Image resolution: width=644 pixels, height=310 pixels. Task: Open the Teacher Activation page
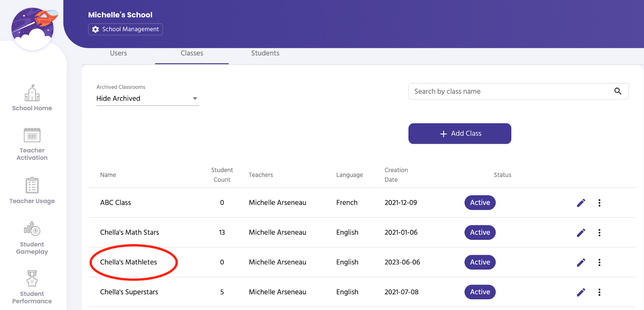pyautogui.click(x=32, y=144)
